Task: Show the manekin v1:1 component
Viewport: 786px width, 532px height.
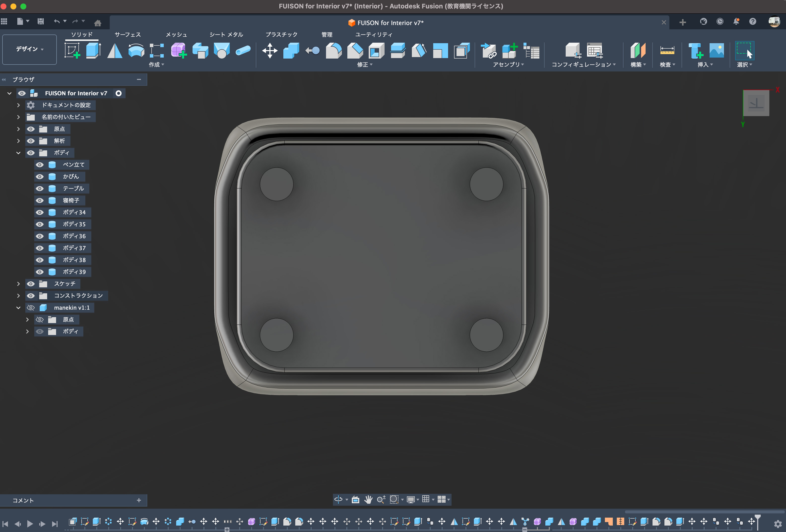Action: [31, 308]
